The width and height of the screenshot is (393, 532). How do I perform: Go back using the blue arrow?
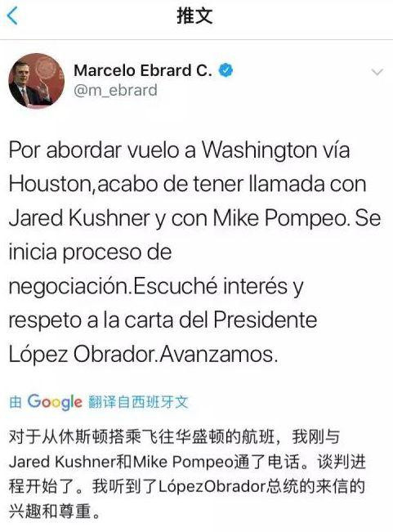click(12, 16)
